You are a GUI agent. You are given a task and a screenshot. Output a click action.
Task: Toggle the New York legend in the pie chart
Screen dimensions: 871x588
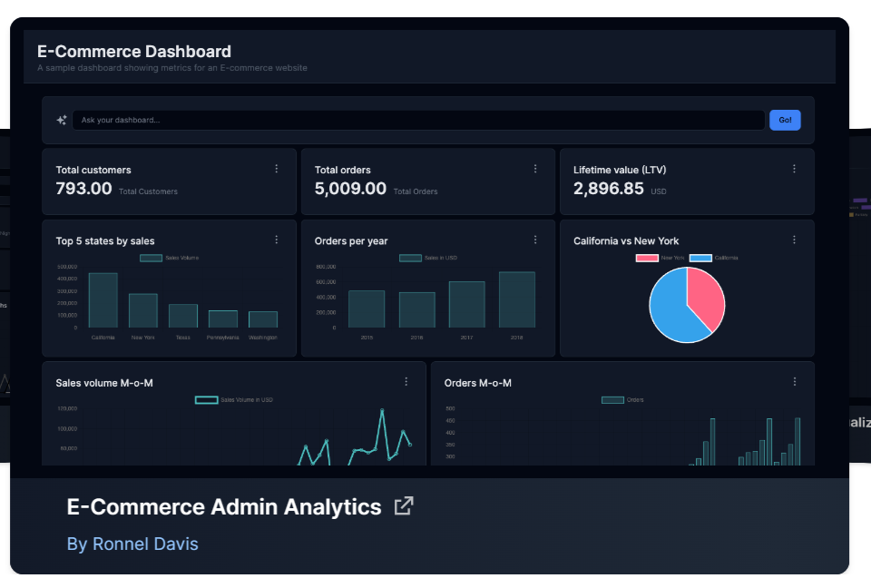(x=661, y=258)
